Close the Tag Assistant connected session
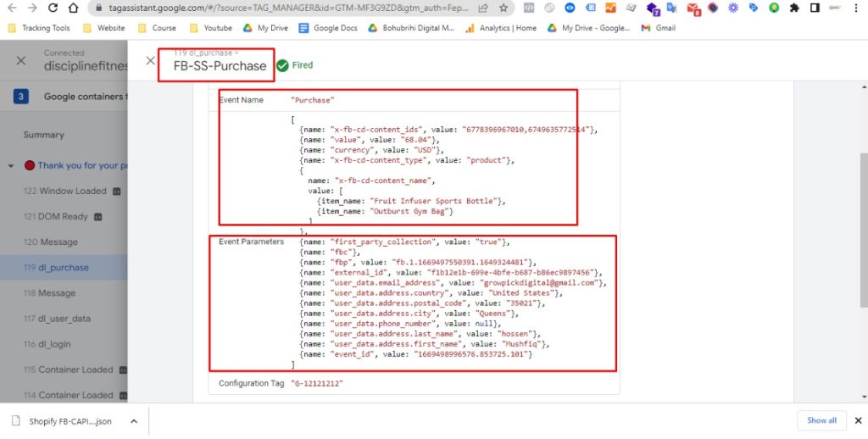Viewport: 868px width, 439px height. (21, 61)
